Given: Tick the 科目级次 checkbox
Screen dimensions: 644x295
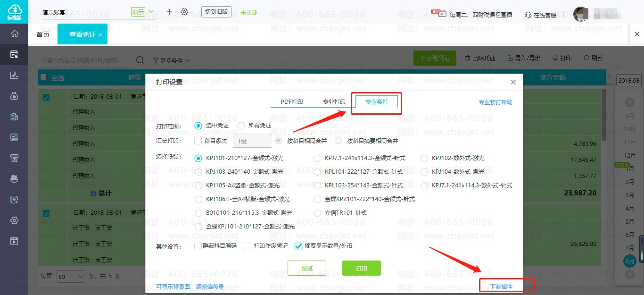Looking at the screenshot, I should point(198,141).
